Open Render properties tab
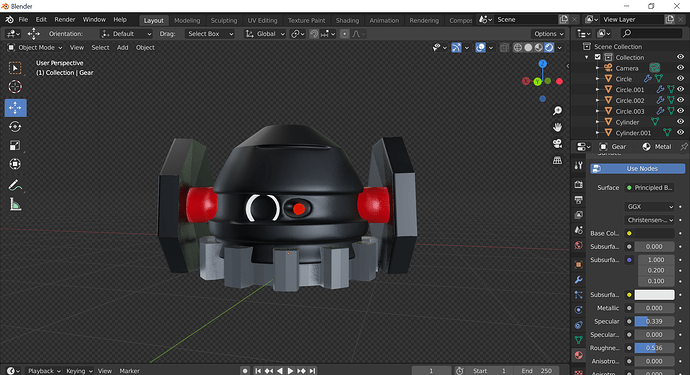 579,184
